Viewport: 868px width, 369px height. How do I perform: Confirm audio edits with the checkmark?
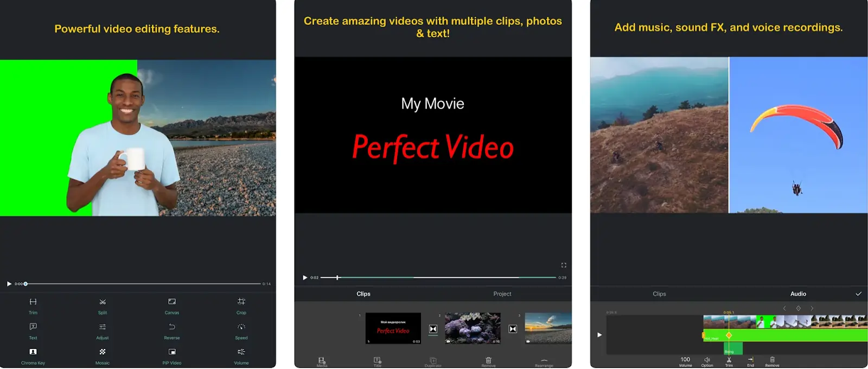858,294
